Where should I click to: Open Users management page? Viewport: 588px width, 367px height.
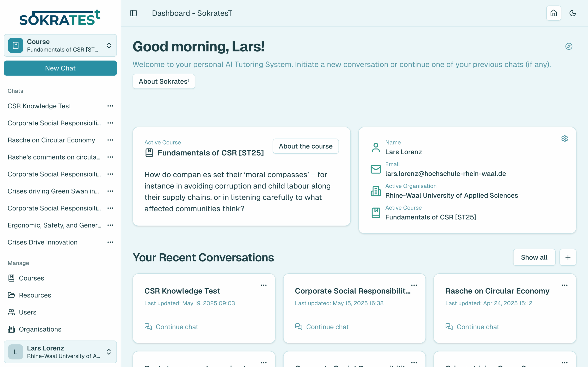22,312
